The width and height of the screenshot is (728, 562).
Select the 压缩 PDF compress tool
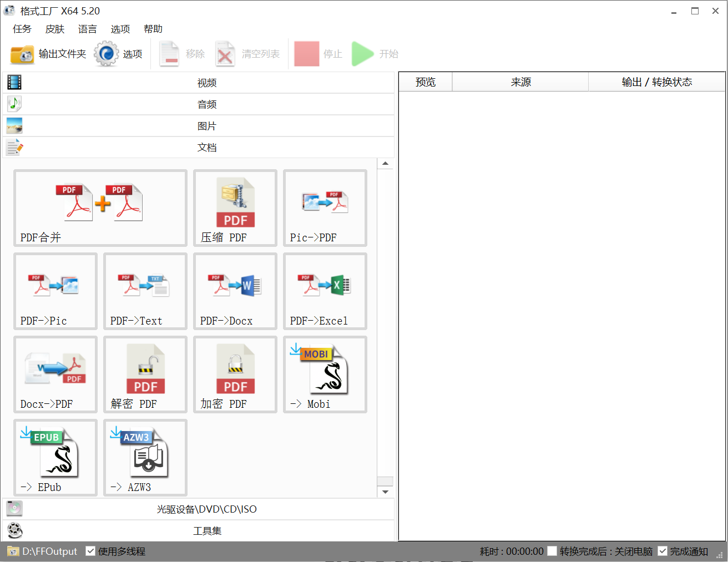coord(235,208)
